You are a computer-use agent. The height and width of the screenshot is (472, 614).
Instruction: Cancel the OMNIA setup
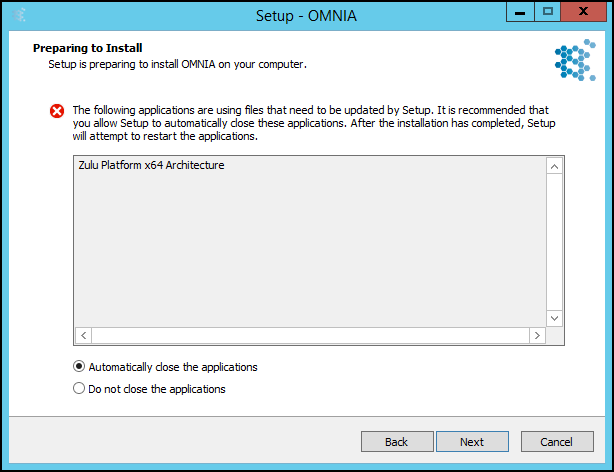(557, 442)
